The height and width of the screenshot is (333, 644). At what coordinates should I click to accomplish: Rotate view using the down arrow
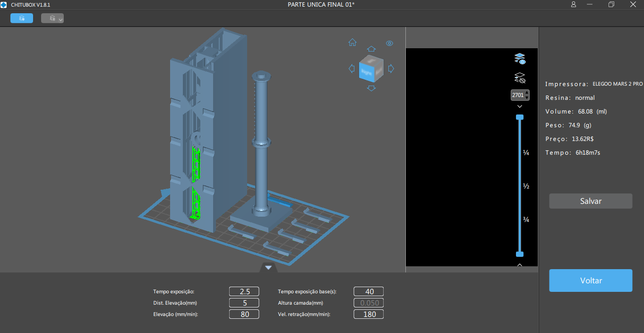click(371, 88)
